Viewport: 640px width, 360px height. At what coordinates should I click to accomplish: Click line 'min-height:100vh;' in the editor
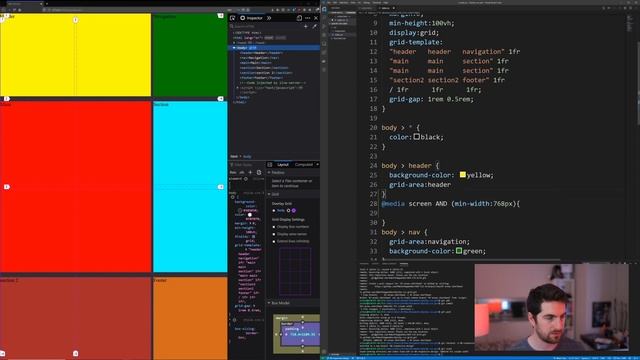point(422,23)
